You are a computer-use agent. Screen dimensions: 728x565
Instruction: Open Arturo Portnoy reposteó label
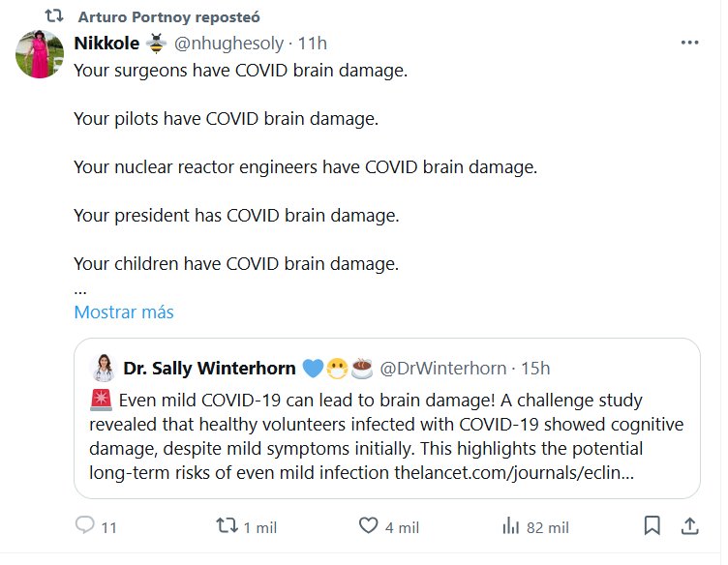167,17
